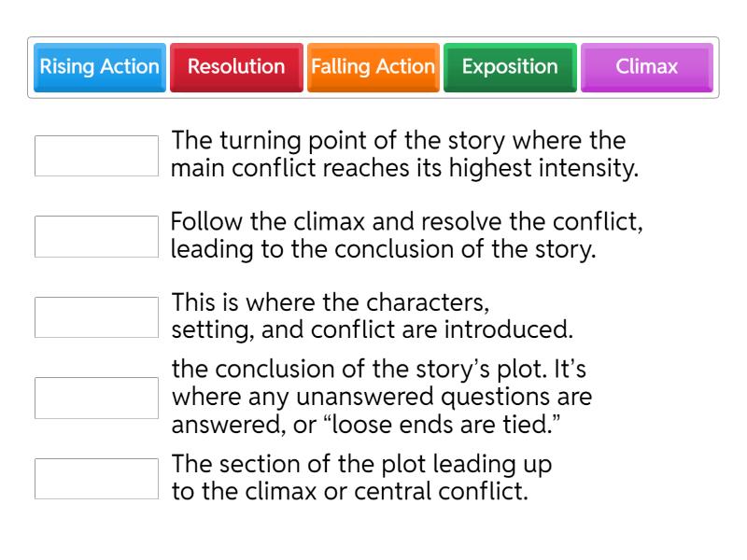This screenshot has height=560, width=747.
Task: Choose the green Exposition tile
Action: 510,67
